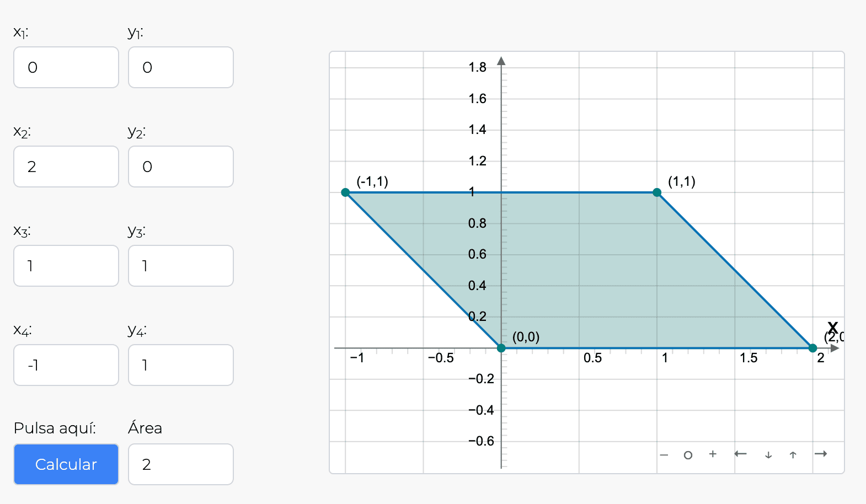This screenshot has height=504, width=866.
Task: Reset graph zoom with the circle icon
Action: pyautogui.click(x=688, y=455)
